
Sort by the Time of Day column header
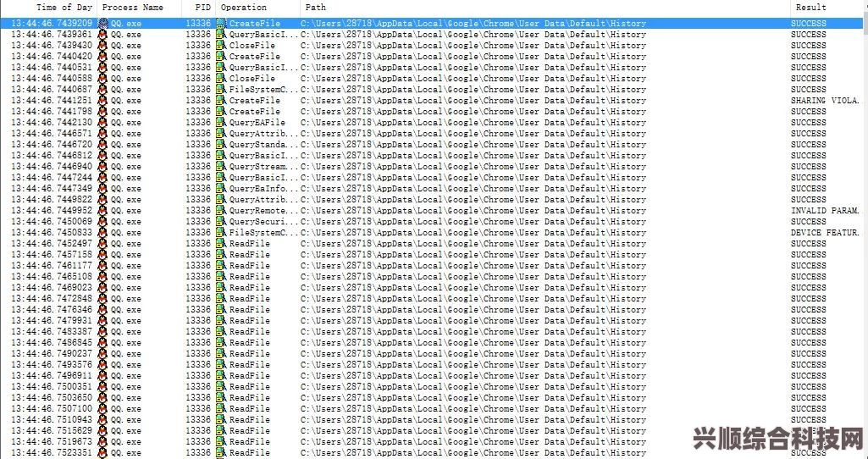tap(49, 8)
